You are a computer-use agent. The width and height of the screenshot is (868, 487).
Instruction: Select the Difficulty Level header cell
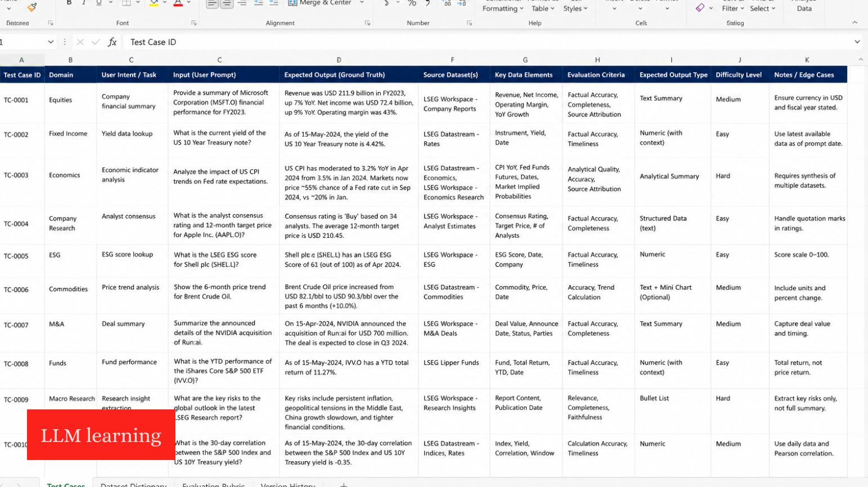click(739, 75)
